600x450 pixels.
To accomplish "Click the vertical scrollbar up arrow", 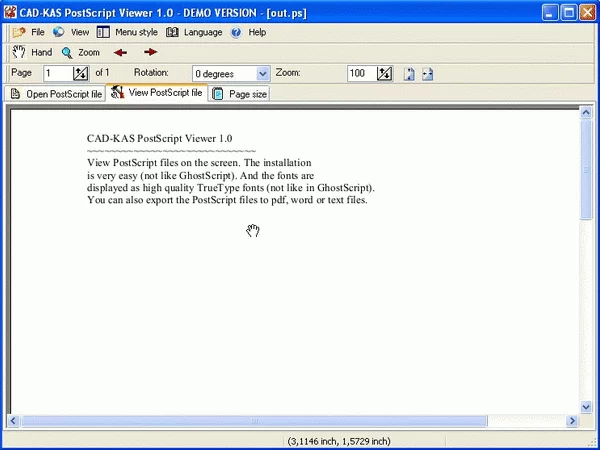I will [x=586, y=112].
